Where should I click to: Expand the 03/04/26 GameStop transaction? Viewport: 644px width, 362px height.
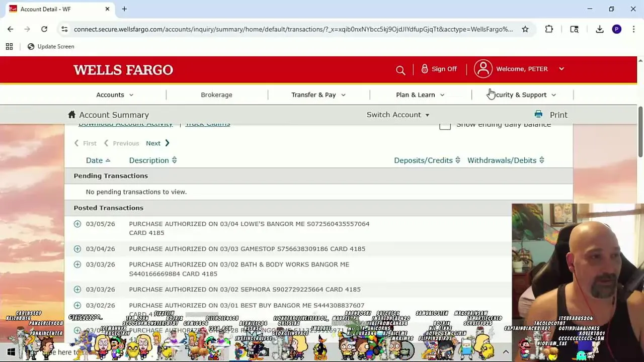pos(77,249)
